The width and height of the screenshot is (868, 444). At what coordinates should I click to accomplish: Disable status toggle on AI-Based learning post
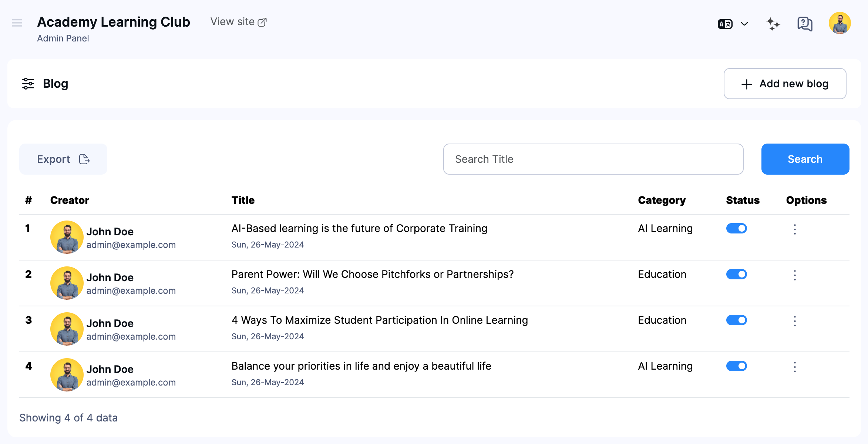(x=736, y=228)
